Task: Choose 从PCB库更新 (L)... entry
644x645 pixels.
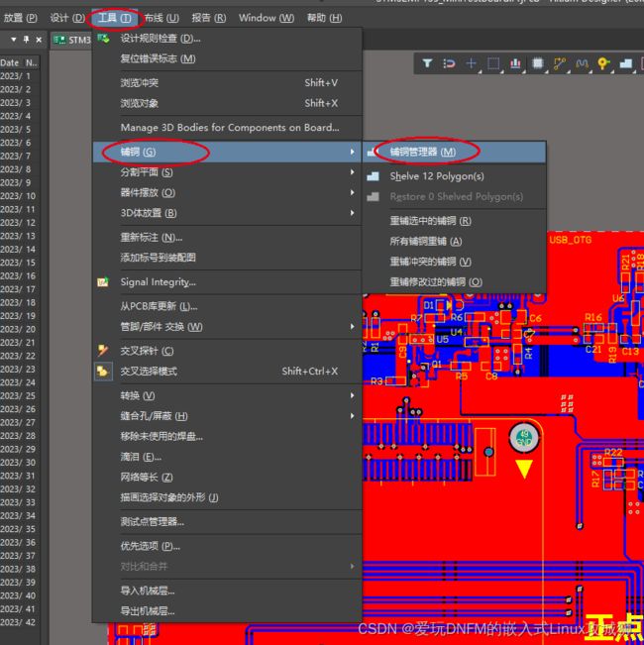Action: [228, 306]
